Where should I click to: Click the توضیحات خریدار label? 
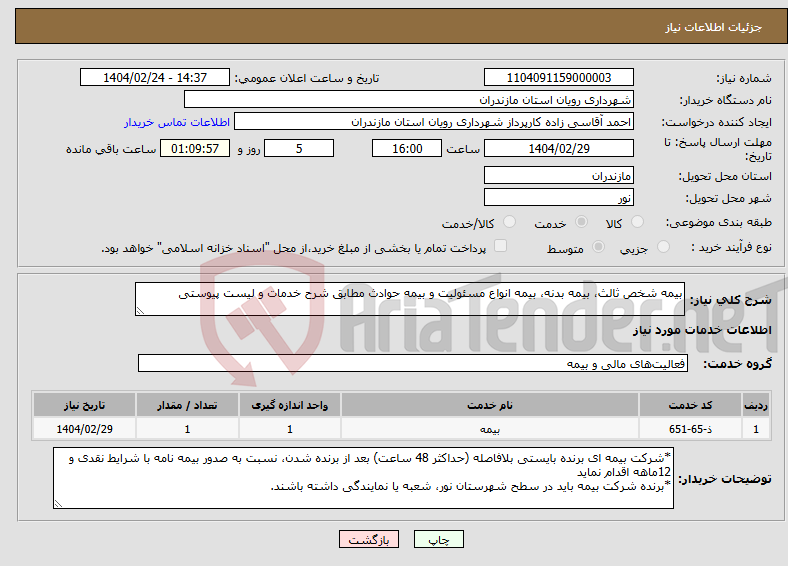725,479
